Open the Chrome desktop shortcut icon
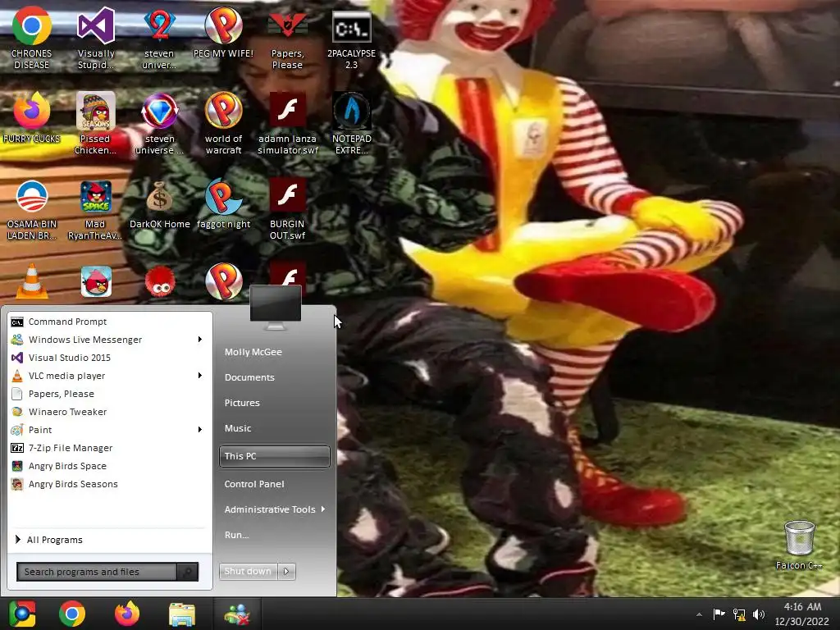Viewport: 840px width, 630px height. click(32, 38)
